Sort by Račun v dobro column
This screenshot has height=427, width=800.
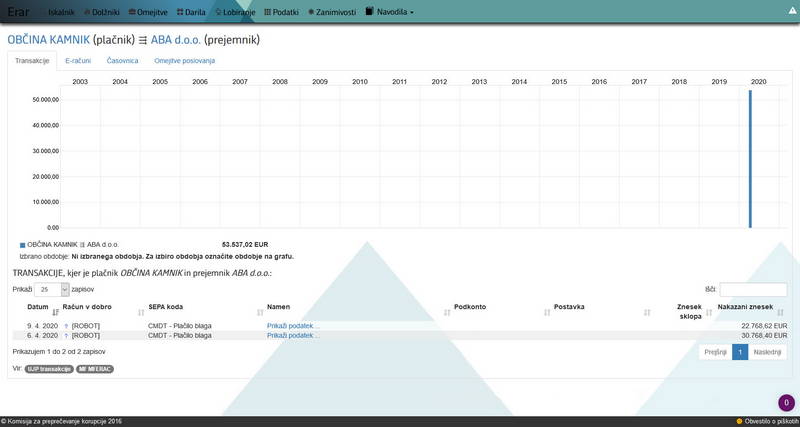[x=87, y=307]
